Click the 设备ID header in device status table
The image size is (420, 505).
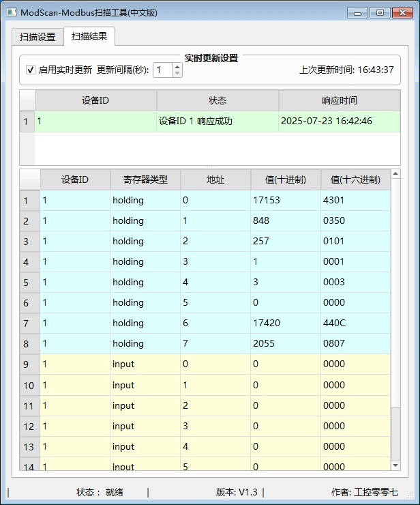[95, 100]
